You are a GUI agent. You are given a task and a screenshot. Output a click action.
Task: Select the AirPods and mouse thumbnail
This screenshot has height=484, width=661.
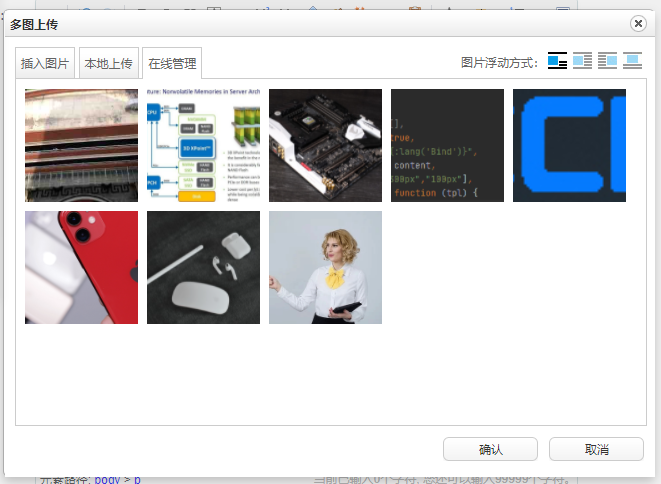tap(203, 267)
